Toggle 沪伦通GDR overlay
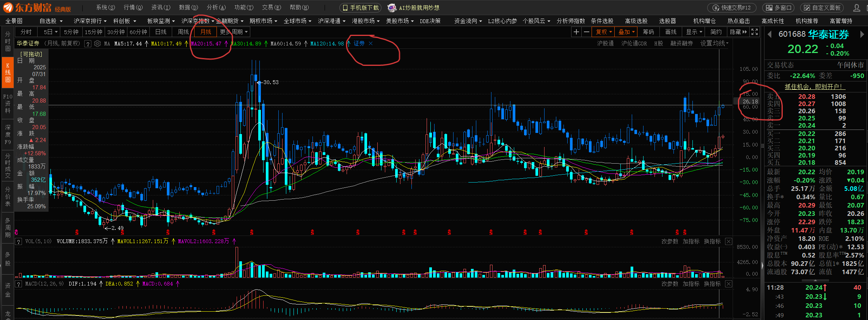The image size is (868, 320). [634, 44]
